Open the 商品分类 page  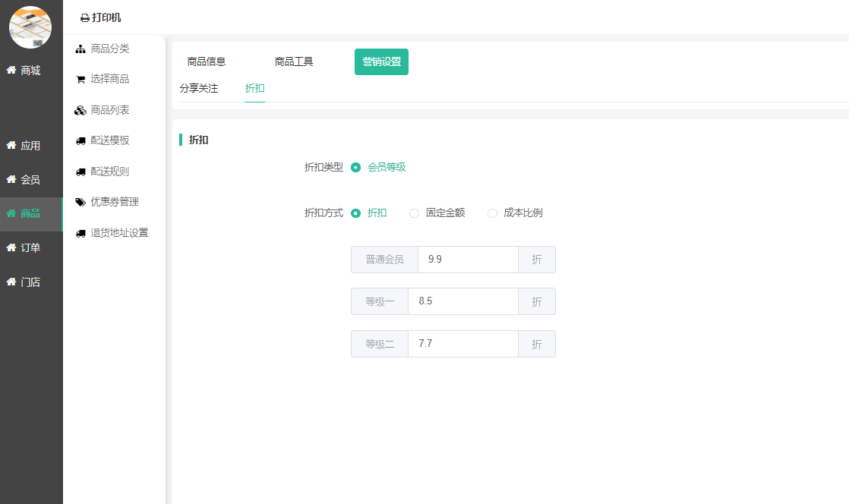(x=110, y=49)
